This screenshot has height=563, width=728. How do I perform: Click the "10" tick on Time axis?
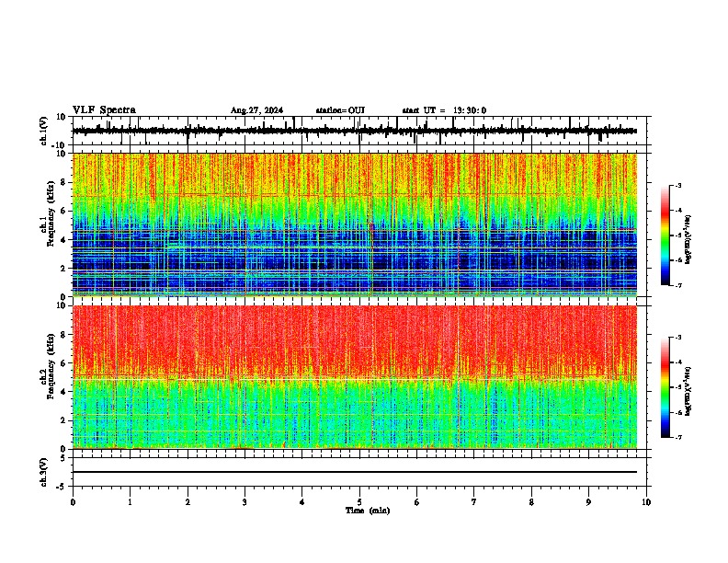tap(646, 502)
